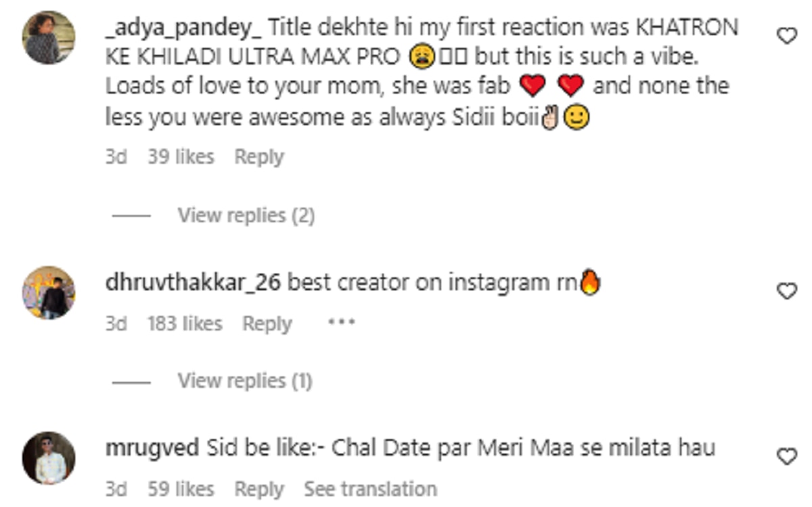Click See translation on mrugved's comment
The image size is (812, 507).
click(x=370, y=489)
